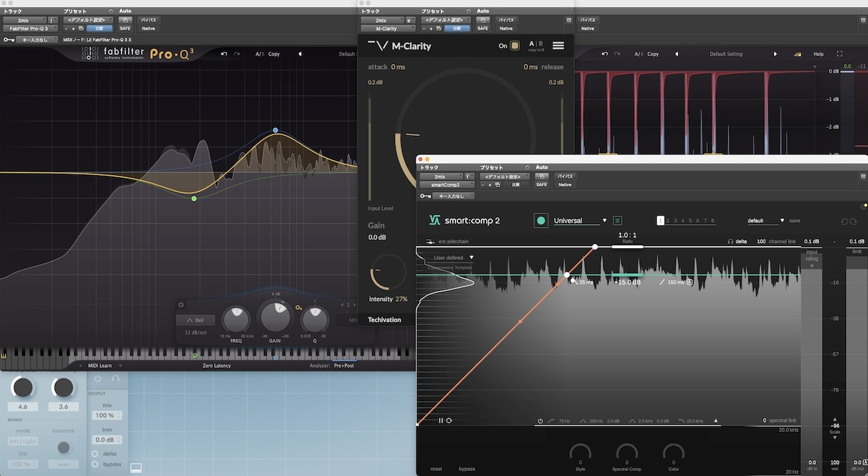
Task: Open the mix 100 % dropdown in the blue plugin
Action: point(108,415)
